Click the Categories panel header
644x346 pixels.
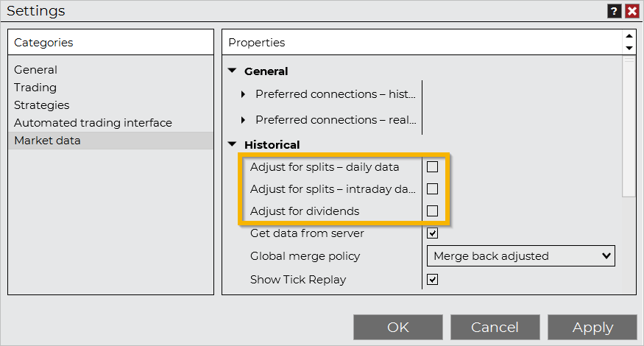(111, 42)
